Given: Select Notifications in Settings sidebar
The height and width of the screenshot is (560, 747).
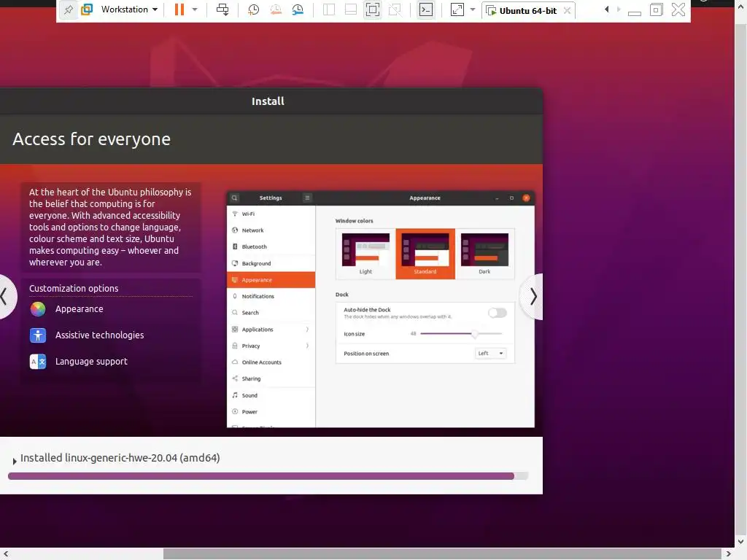Looking at the screenshot, I should tap(271, 296).
